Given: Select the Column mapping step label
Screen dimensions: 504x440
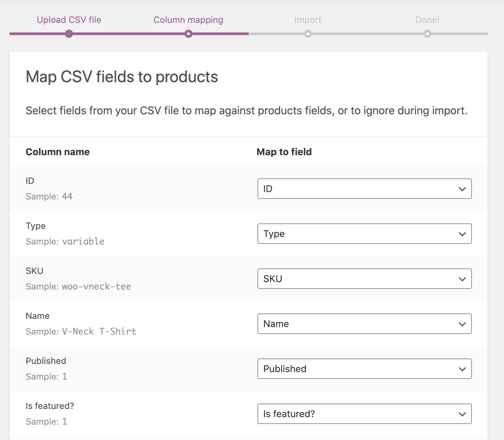Looking at the screenshot, I should tap(188, 19).
